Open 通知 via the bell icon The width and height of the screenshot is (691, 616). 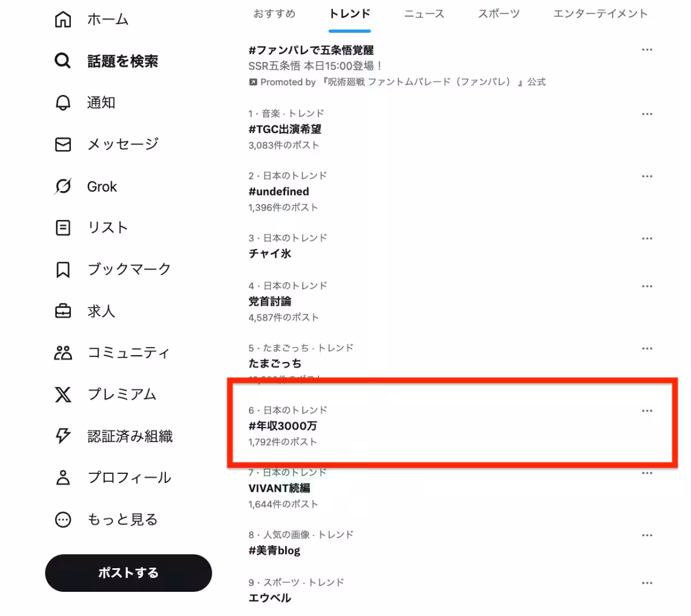tap(62, 102)
